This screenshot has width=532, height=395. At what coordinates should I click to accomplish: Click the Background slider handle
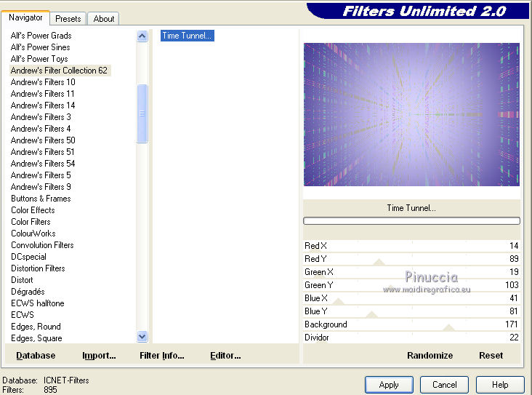pyautogui.click(x=449, y=327)
